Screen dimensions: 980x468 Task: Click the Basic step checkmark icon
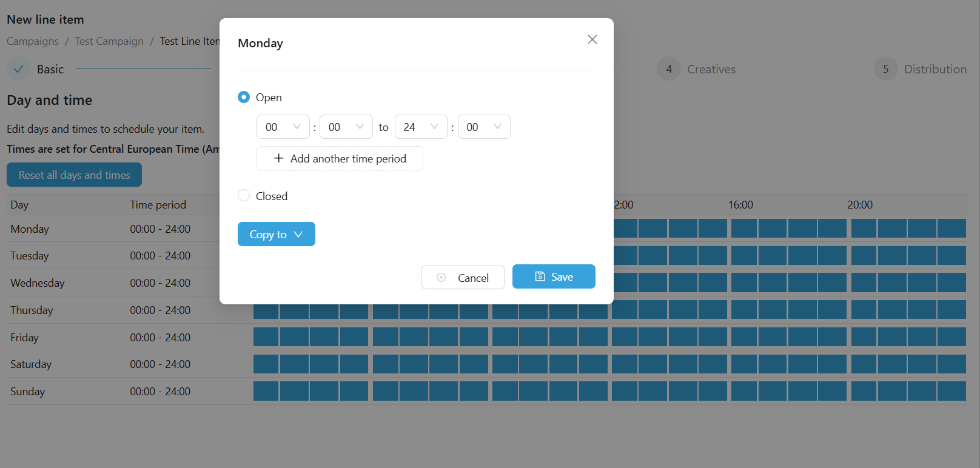click(19, 69)
